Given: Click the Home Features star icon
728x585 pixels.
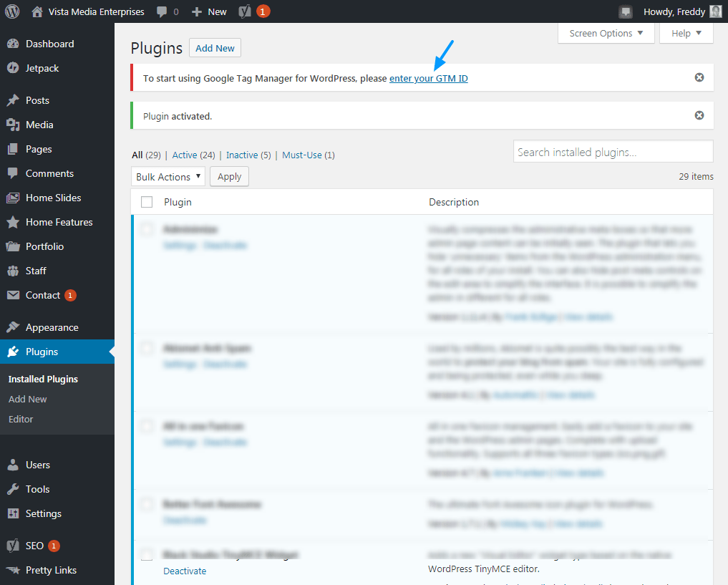Looking at the screenshot, I should (13, 223).
